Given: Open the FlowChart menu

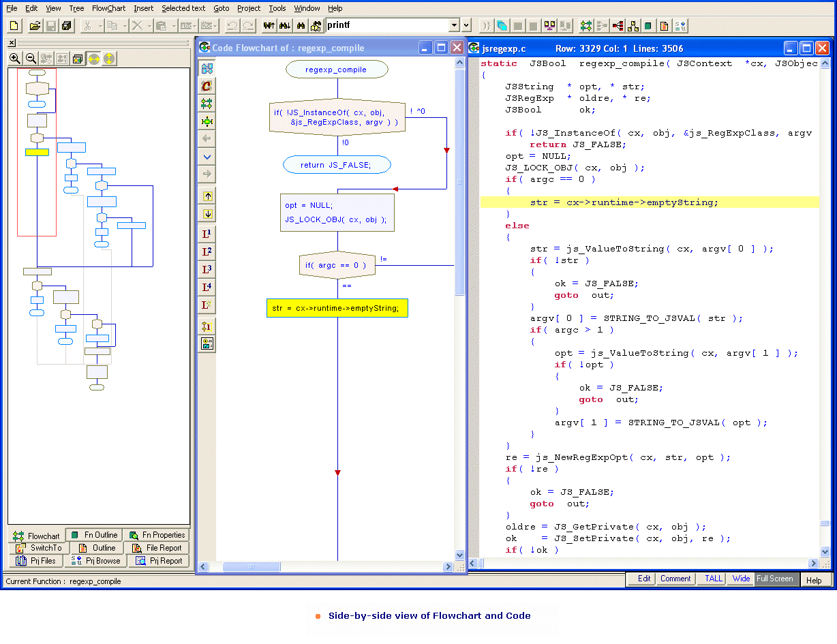Looking at the screenshot, I should click(x=108, y=8).
